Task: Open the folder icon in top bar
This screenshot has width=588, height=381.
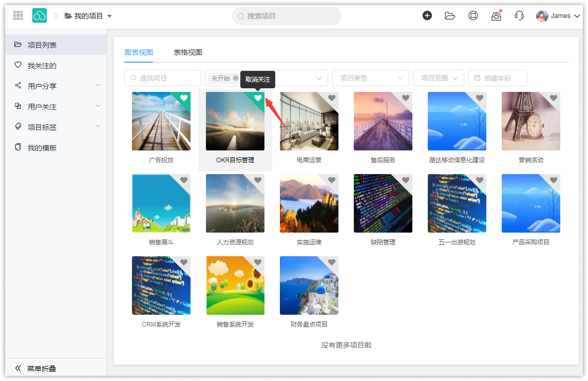Action: 450,15
